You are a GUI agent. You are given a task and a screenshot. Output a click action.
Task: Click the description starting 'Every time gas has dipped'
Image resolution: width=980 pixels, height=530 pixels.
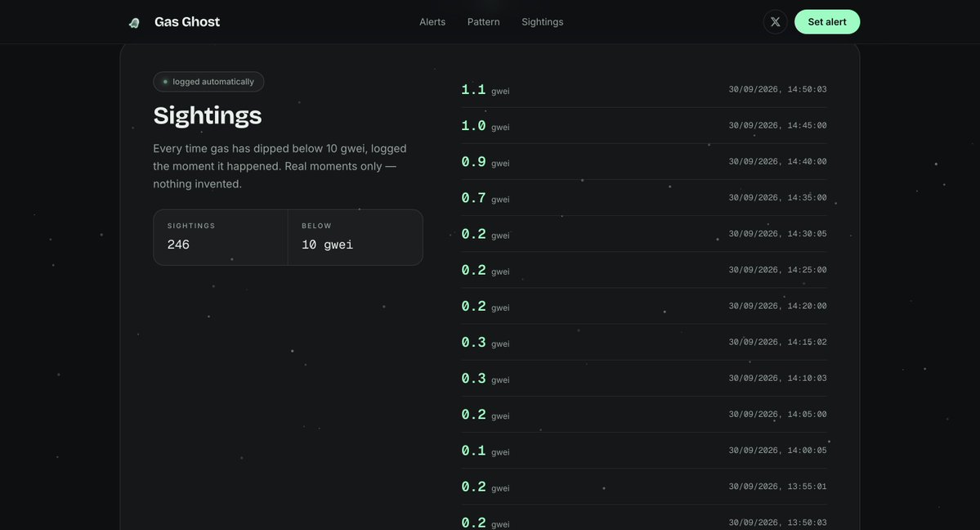click(280, 167)
